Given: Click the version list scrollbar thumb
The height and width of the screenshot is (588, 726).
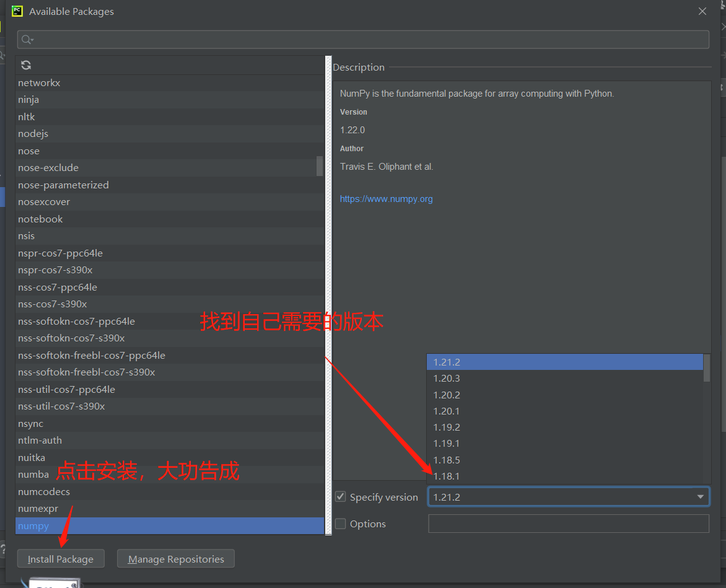Looking at the screenshot, I should point(707,368).
